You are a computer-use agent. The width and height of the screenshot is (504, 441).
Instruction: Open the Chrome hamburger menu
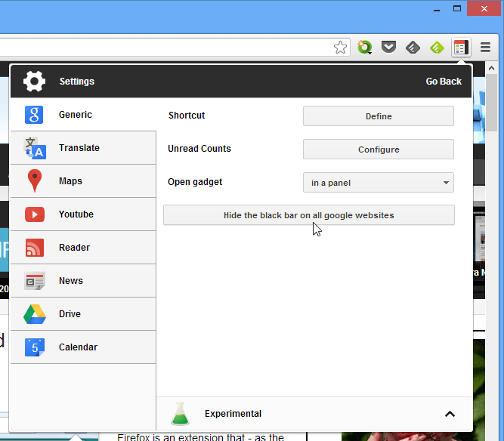click(x=485, y=48)
